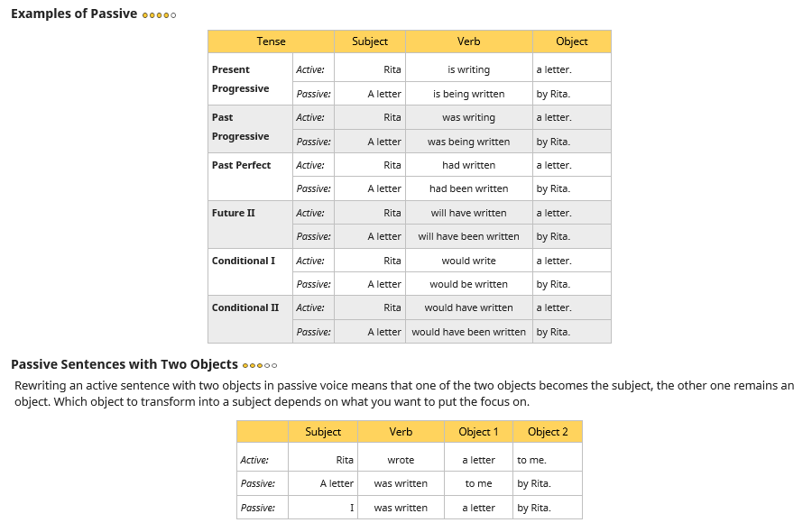Image resolution: width=812 pixels, height=532 pixels.
Task: Select the 'Object 2' column header
Action: (x=548, y=432)
